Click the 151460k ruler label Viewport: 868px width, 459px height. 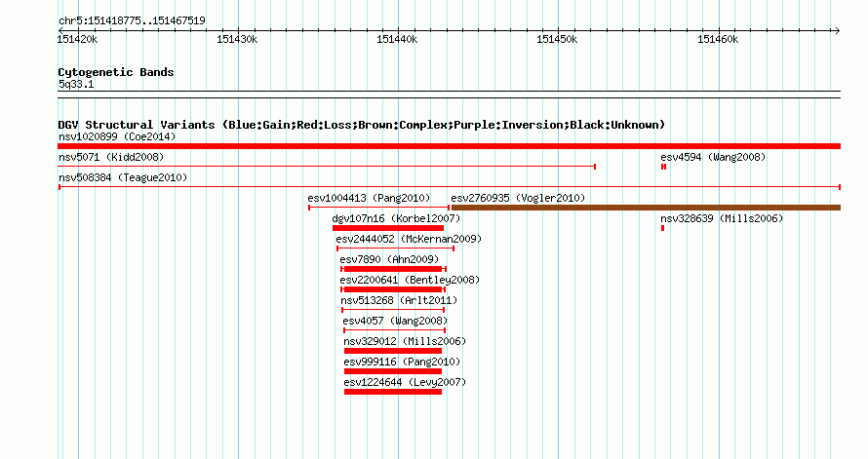718,39
